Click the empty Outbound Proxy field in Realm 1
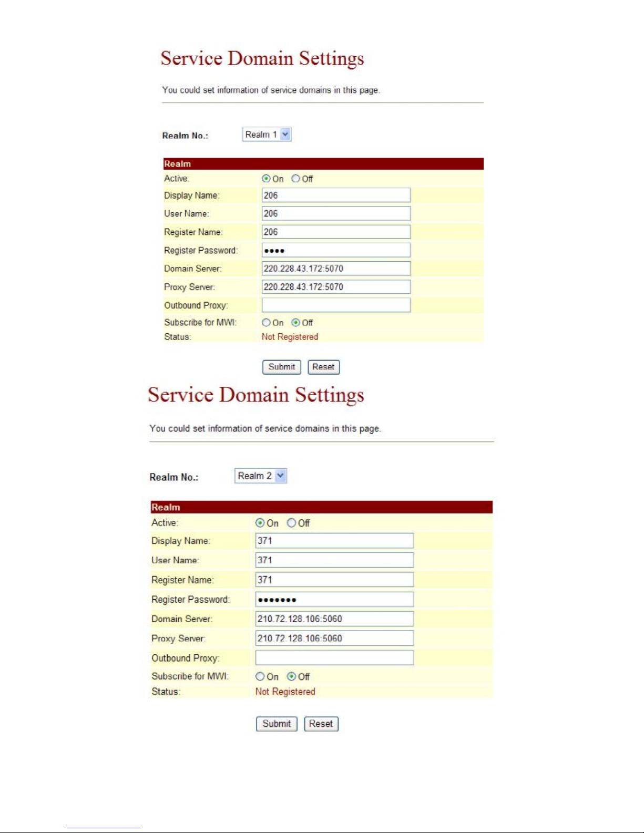The width and height of the screenshot is (644, 833). pos(336,305)
